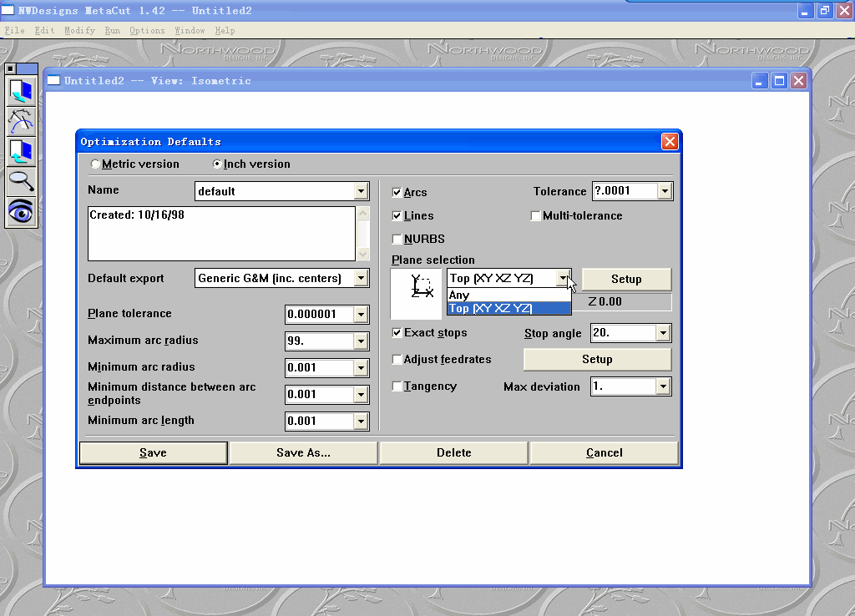Minimize the Untitled2 Isometric view window
855x616 pixels.
[x=760, y=81]
